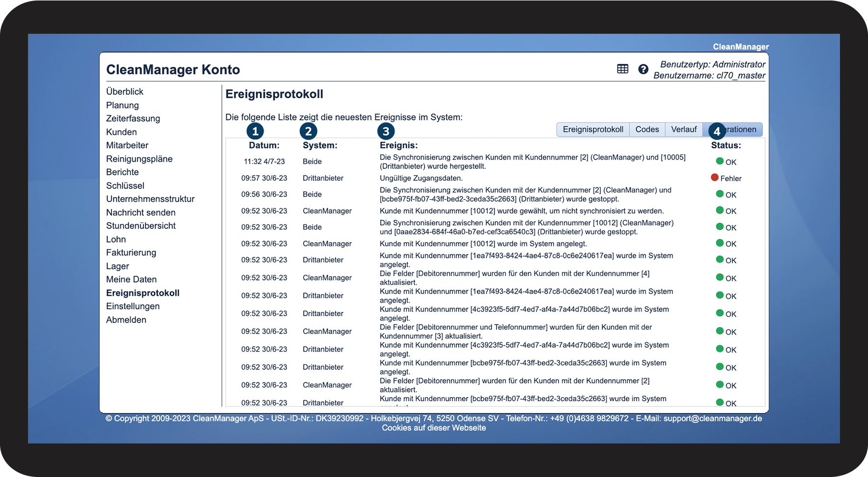Click the Ungültige Zugangsdaten. event text
Screen dimensions: 868x477
[x=421, y=178]
